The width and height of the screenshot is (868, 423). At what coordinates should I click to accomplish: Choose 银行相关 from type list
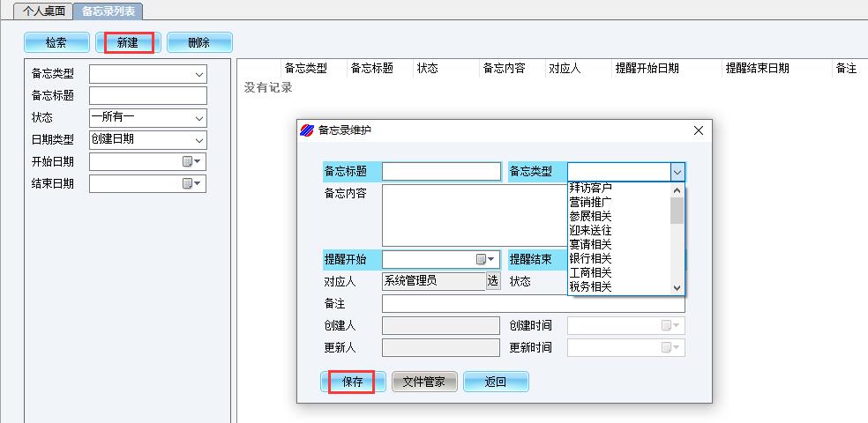click(591, 258)
